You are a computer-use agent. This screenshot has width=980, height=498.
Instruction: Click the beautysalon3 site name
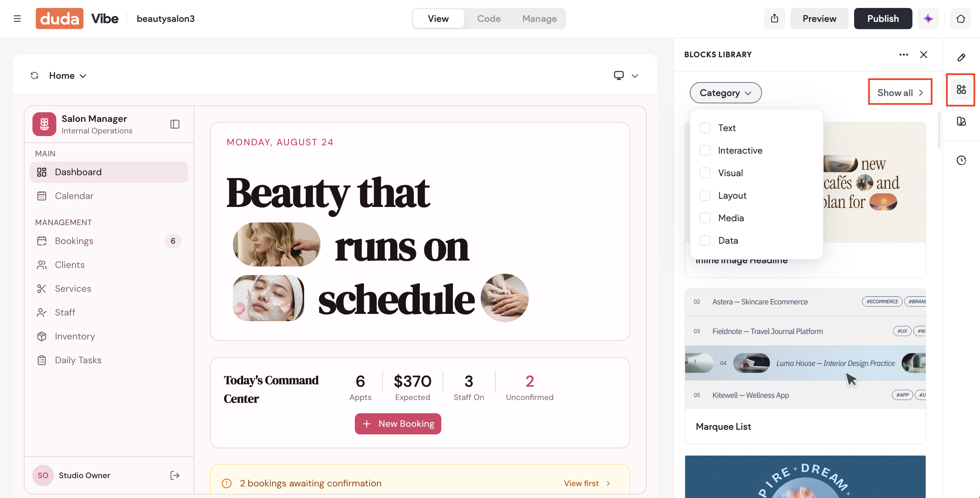click(x=166, y=19)
